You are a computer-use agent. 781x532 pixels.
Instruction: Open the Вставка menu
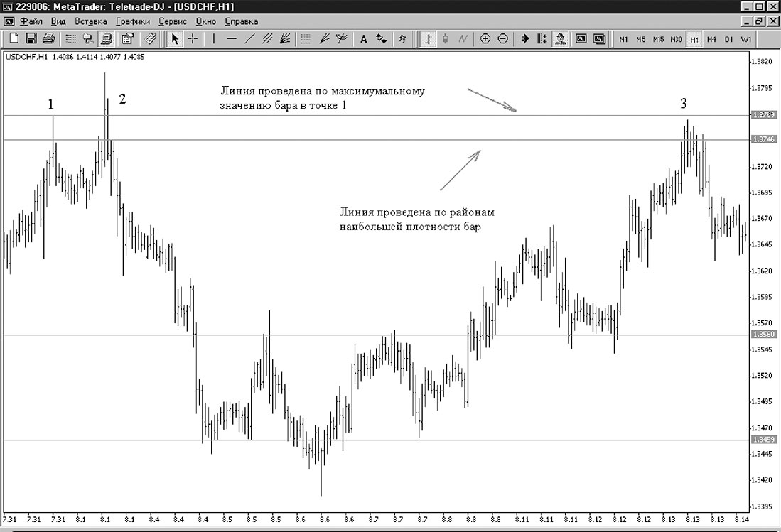coord(91,21)
